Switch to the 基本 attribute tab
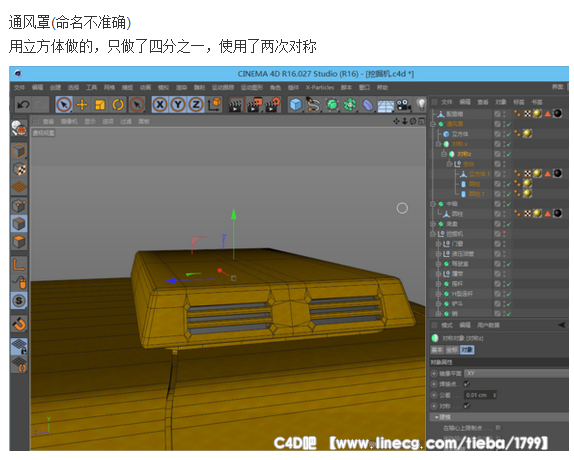This screenshot has width=574, height=460. coord(437,350)
